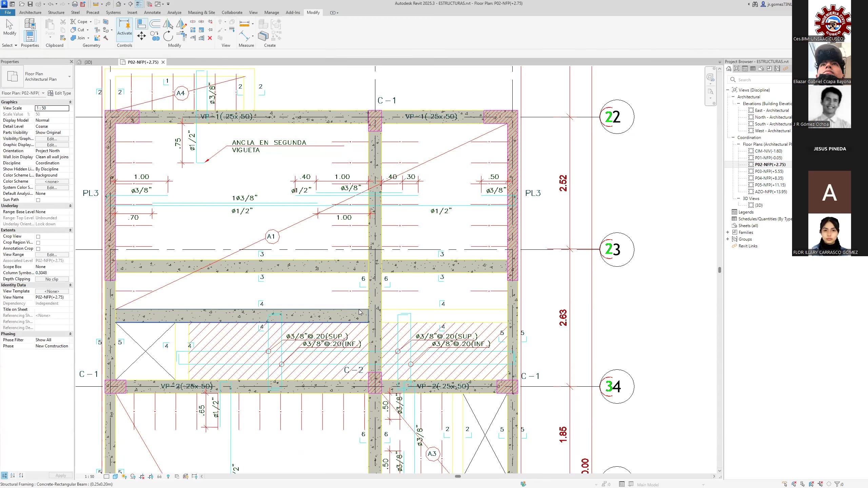
Task: Select the Align tool icon
Action: [141, 24]
